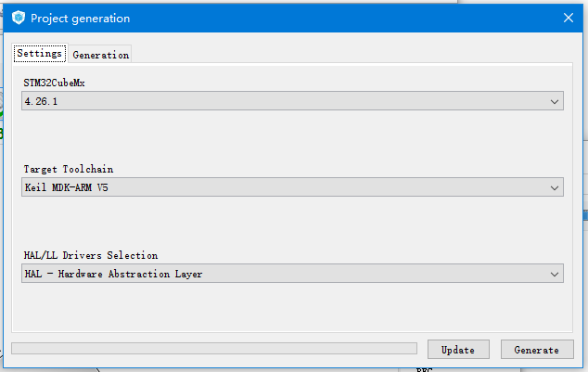Viewport: 588px width, 372px height.
Task: Click the STM32CubeMx label
Action: (54, 83)
